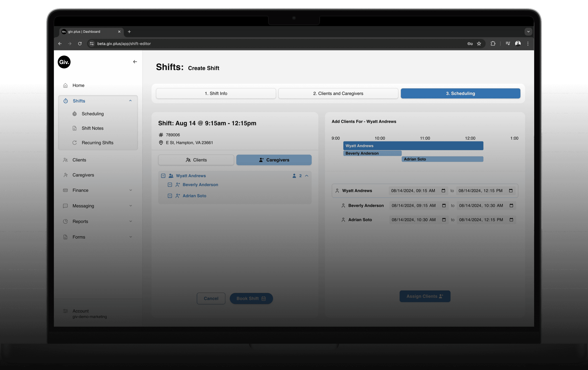Reload the page with the refresh icon
The image size is (588, 370).
click(80, 44)
